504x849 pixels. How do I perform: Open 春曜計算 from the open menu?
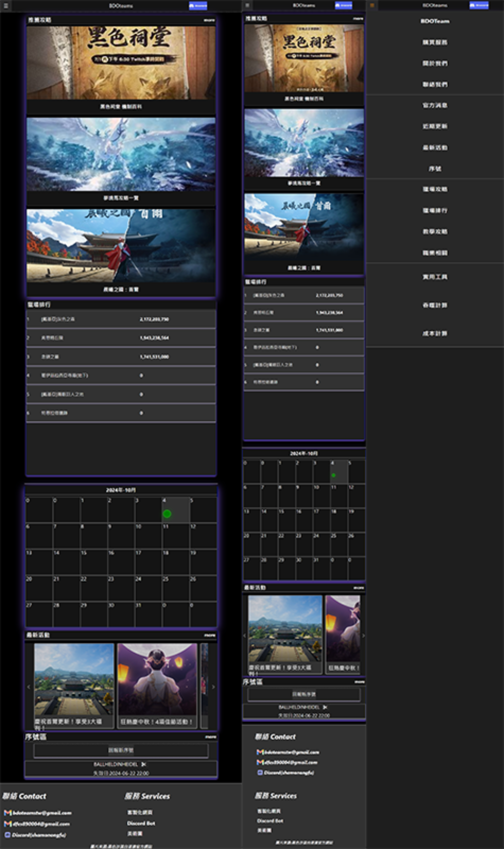[434, 305]
